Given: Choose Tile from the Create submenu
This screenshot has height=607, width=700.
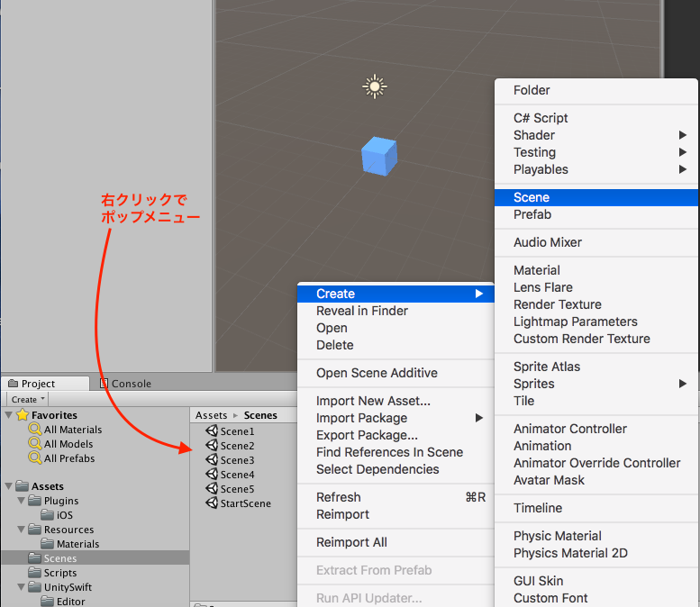Looking at the screenshot, I should [596, 401].
